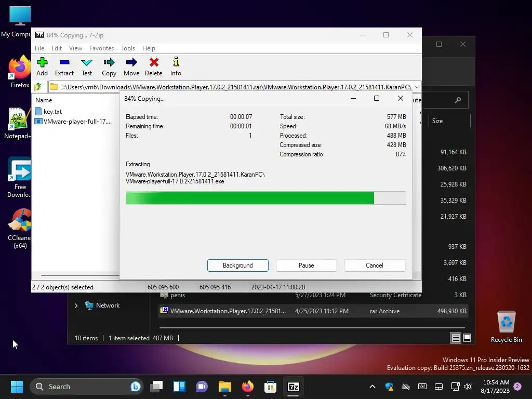Click the taskbar Search box
The image size is (532, 399).
87,387
